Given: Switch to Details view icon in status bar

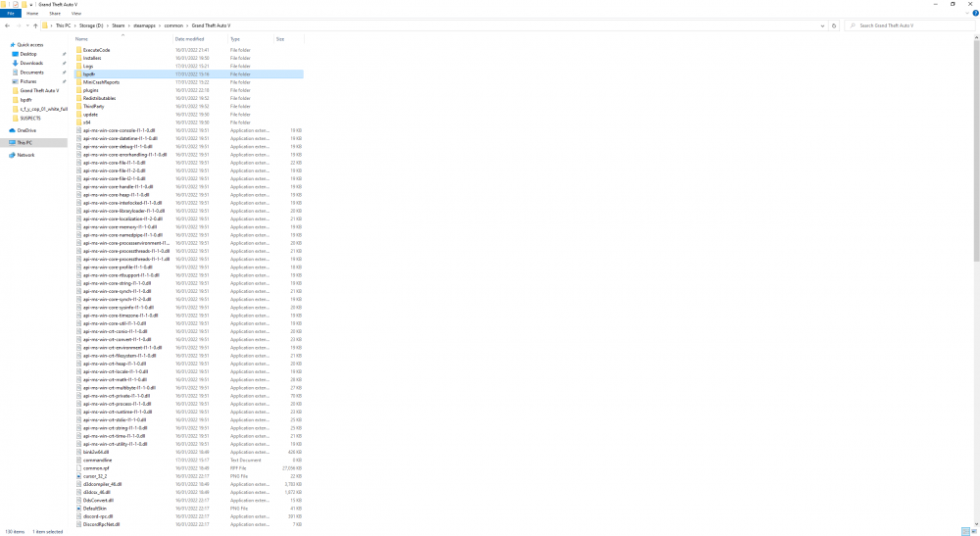Looking at the screenshot, I should (x=965, y=532).
